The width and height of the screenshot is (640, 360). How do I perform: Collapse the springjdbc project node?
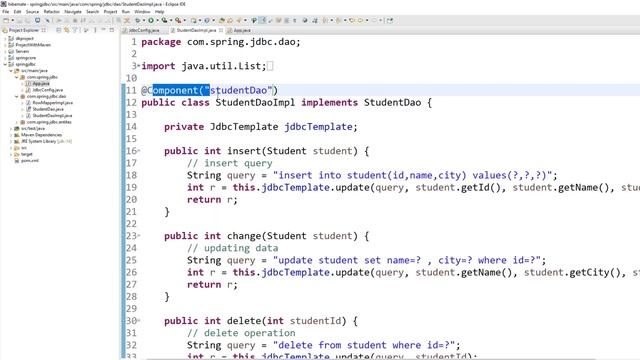click(x=5, y=64)
